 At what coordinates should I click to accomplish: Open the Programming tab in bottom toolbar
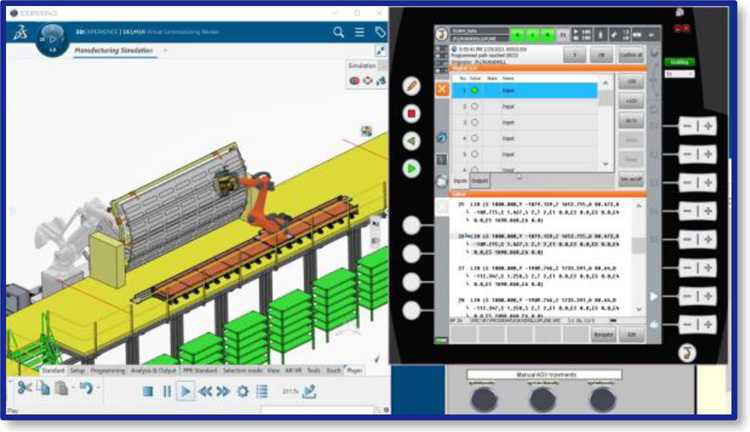tap(107, 370)
